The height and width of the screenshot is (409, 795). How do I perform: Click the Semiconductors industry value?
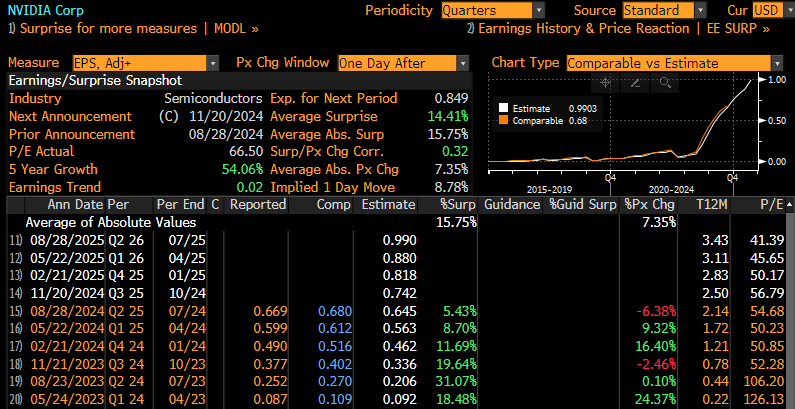(213, 98)
